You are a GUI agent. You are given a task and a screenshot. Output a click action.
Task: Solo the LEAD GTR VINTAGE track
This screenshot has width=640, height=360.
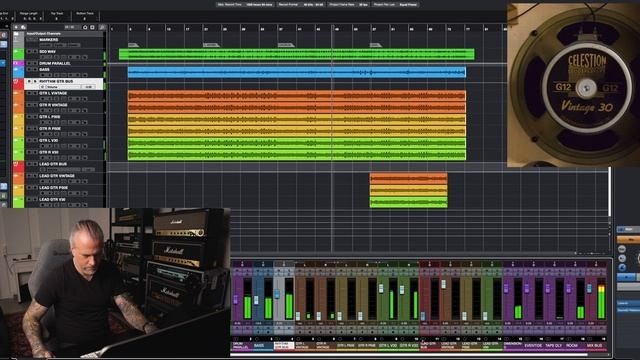34,176
